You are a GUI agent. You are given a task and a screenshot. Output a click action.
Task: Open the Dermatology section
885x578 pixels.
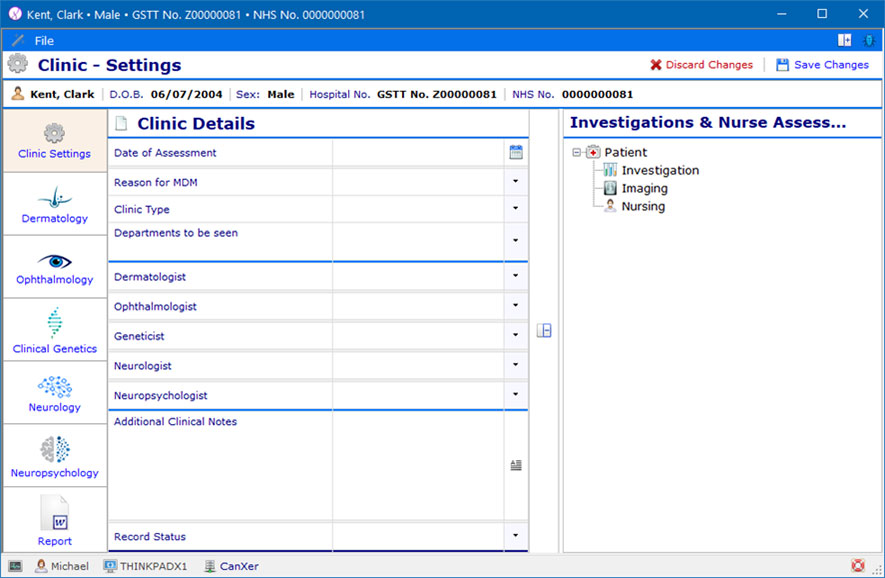(x=55, y=204)
